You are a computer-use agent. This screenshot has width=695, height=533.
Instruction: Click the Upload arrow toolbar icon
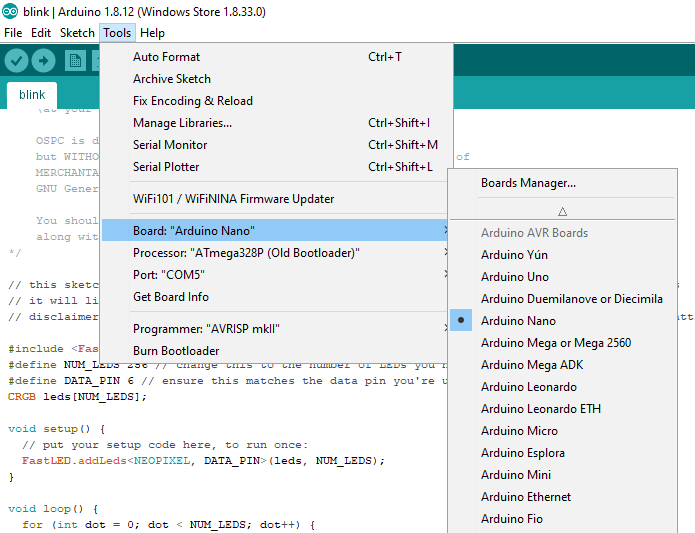(x=43, y=60)
